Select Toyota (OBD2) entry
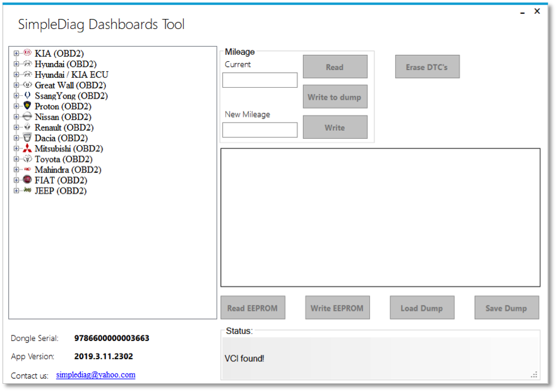 64,159
